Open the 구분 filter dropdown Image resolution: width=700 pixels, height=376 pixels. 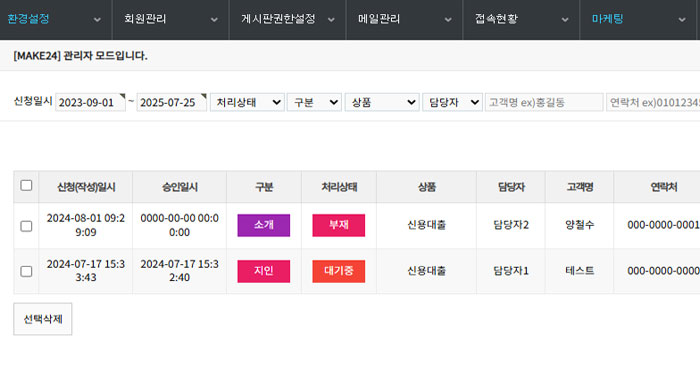pyautogui.click(x=314, y=102)
